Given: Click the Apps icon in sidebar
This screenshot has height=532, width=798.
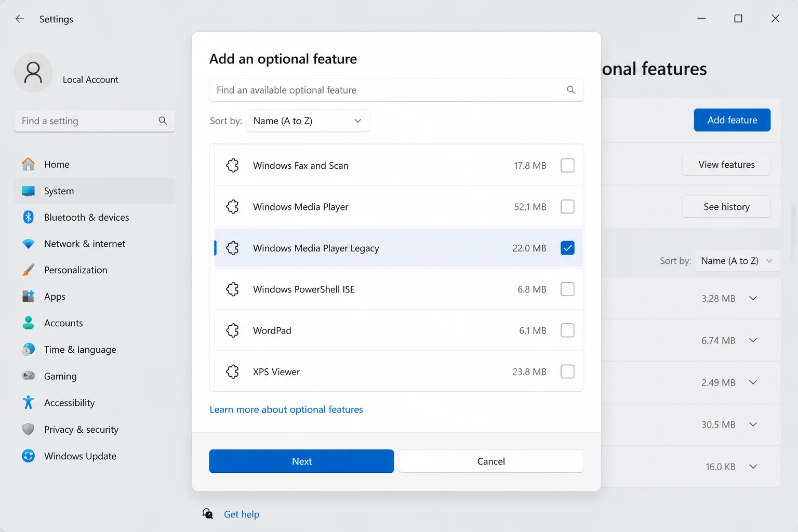Looking at the screenshot, I should [x=29, y=296].
